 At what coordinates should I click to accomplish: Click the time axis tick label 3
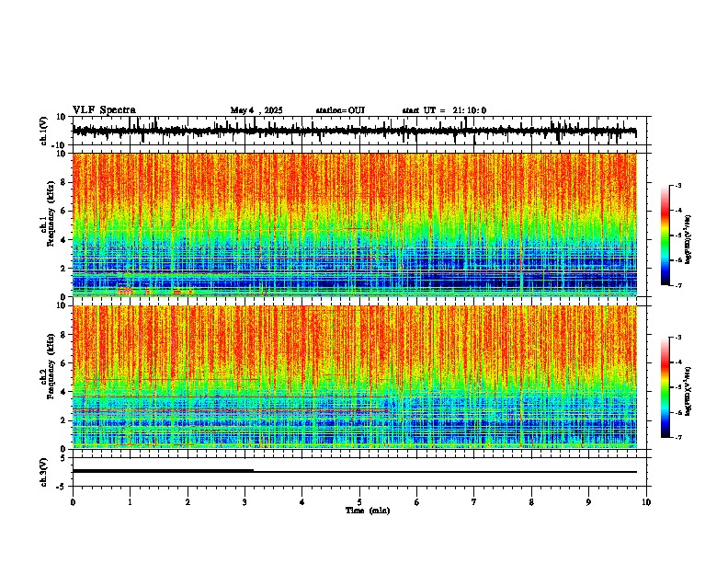[x=245, y=502]
